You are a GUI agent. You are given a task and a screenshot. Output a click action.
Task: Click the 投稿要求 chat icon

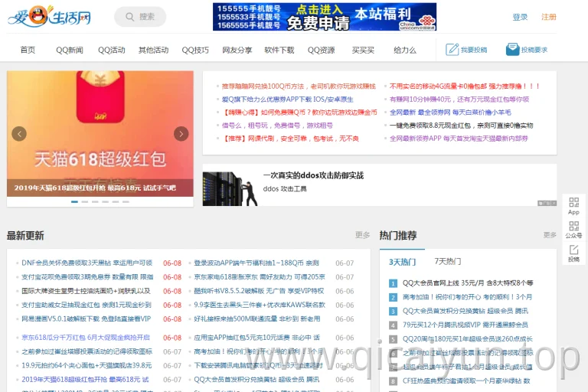(x=512, y=50)
